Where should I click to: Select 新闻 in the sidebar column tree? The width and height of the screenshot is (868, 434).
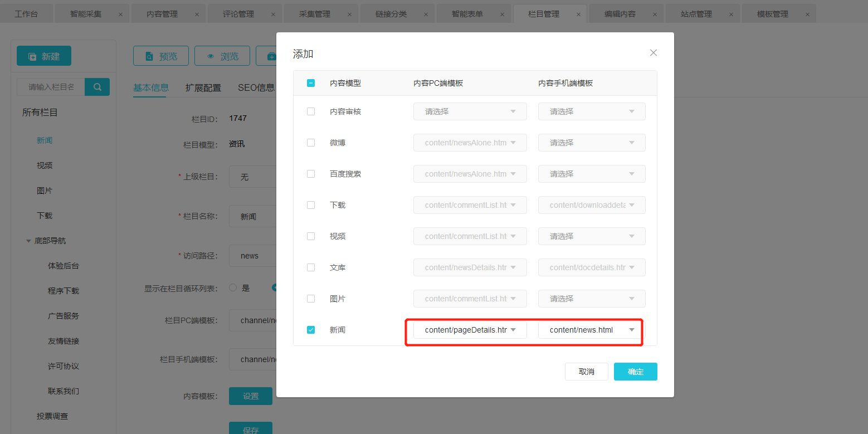click(45, 140)
